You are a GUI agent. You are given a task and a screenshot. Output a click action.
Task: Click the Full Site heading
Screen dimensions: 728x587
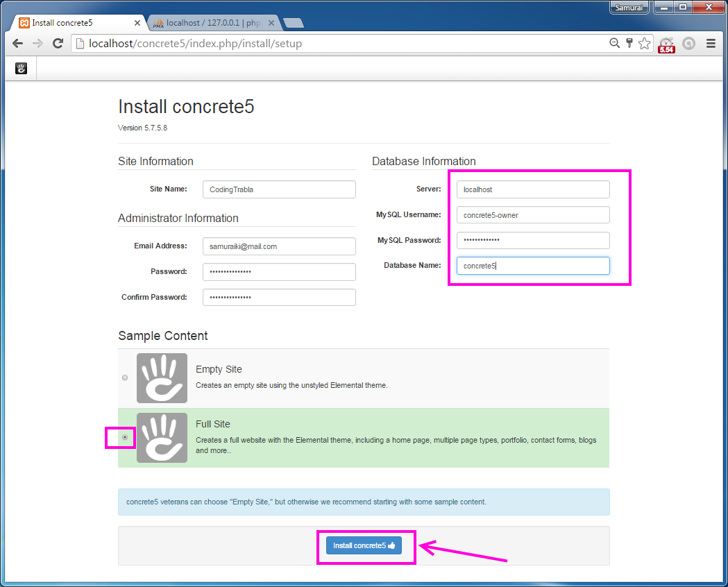point(212,424)
